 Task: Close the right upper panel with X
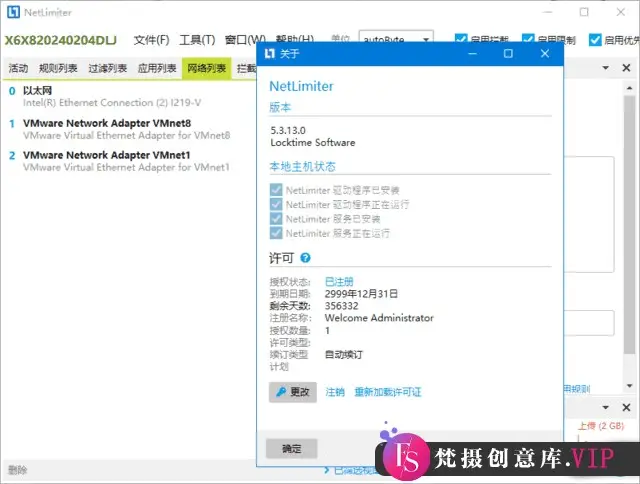(x=626, y=68)
